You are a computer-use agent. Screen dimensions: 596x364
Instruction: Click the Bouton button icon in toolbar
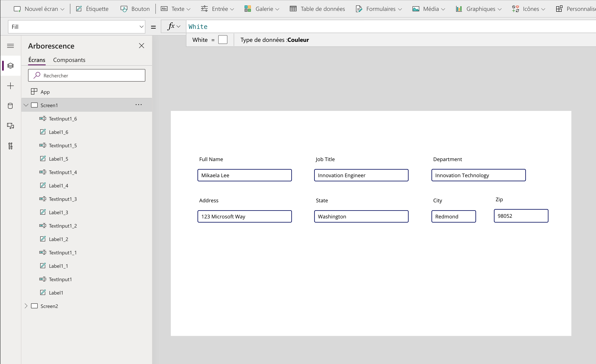point(124,9)
